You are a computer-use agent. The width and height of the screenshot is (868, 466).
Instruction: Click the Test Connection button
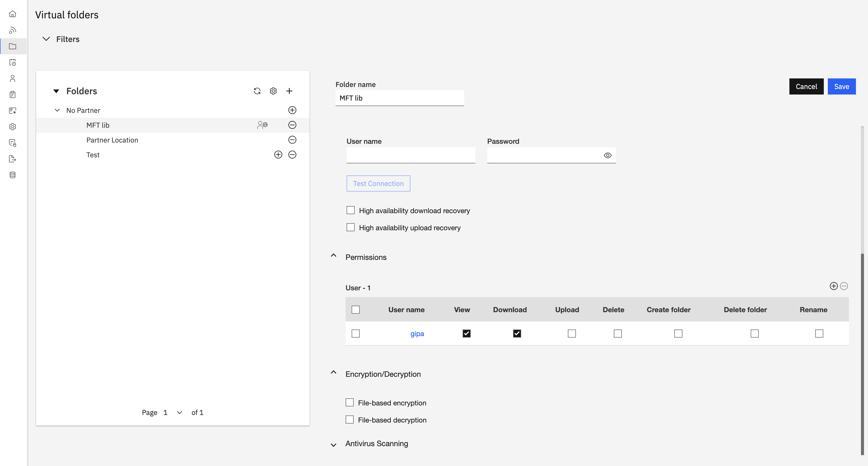[x=378, y=183]
